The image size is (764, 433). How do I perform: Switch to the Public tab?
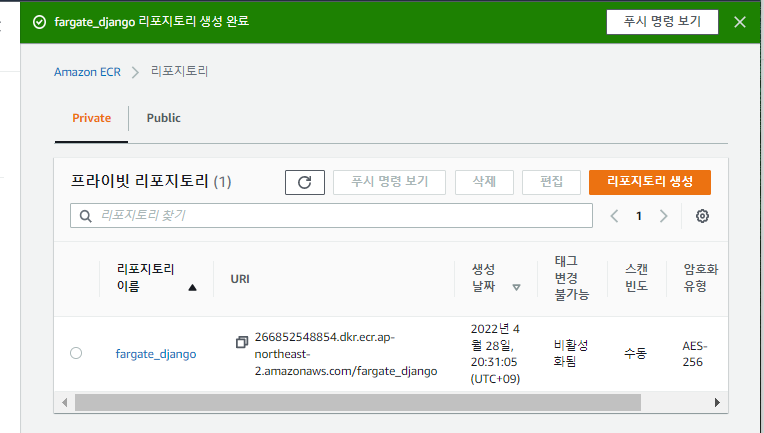click(163, 118)
